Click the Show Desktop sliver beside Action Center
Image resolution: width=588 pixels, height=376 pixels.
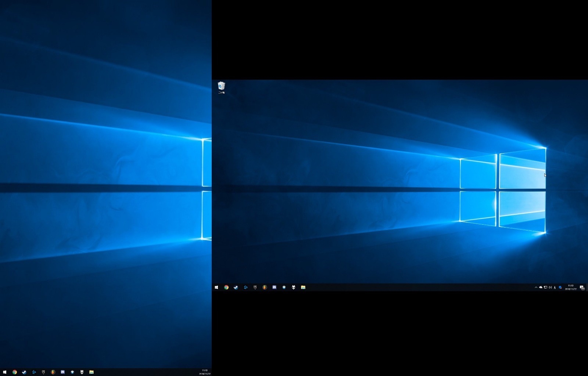pos(587,288)
